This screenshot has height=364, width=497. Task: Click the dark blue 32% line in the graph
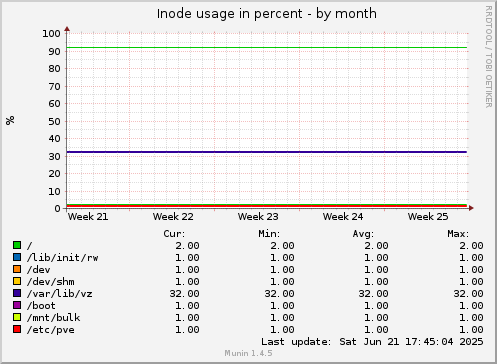(x=267, y=152)
